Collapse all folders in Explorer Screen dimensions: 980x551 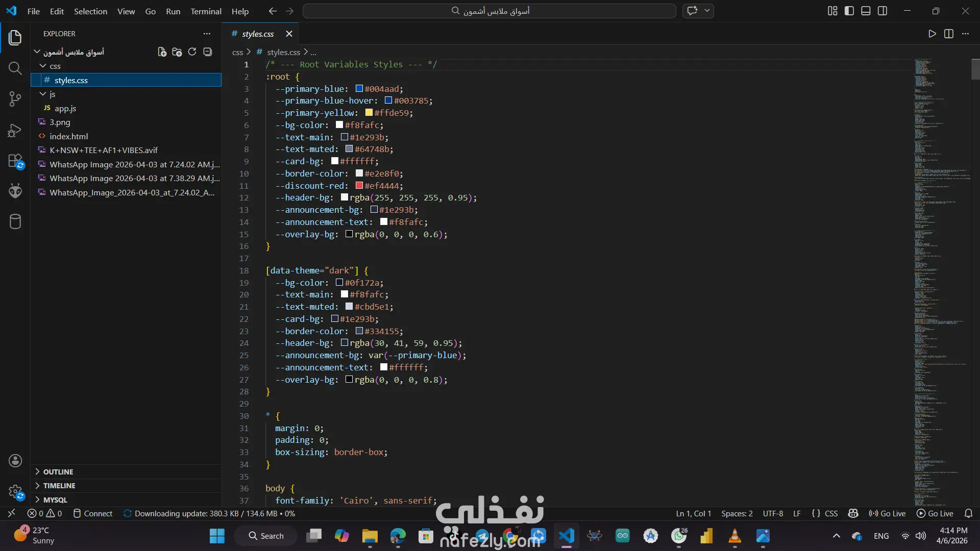[207, 52]
